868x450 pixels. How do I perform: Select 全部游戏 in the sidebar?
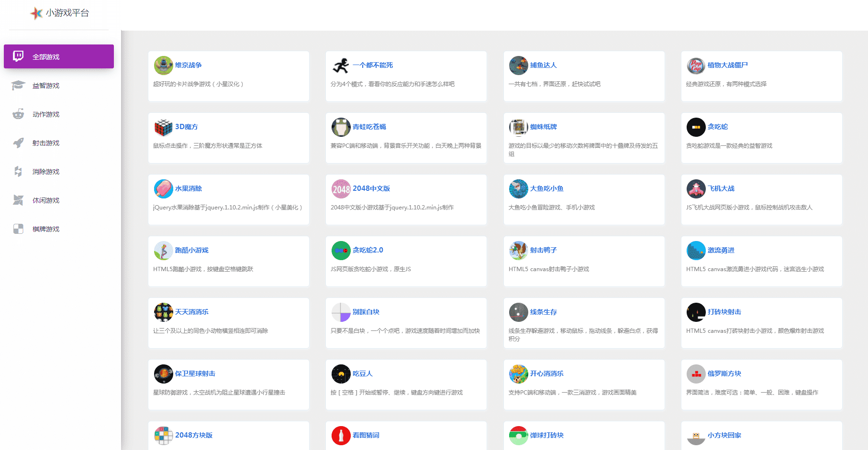[59, 56]
